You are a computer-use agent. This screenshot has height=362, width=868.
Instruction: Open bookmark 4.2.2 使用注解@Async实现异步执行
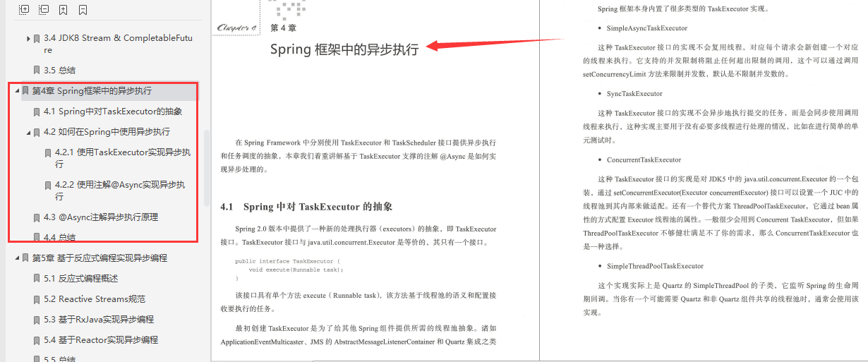pyautogui.click(x=120, y=191)
